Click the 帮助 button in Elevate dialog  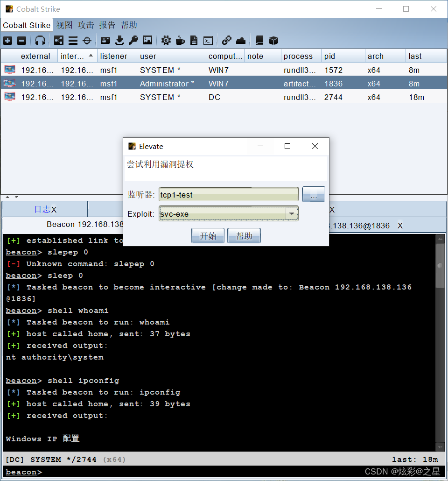[244, 235]
